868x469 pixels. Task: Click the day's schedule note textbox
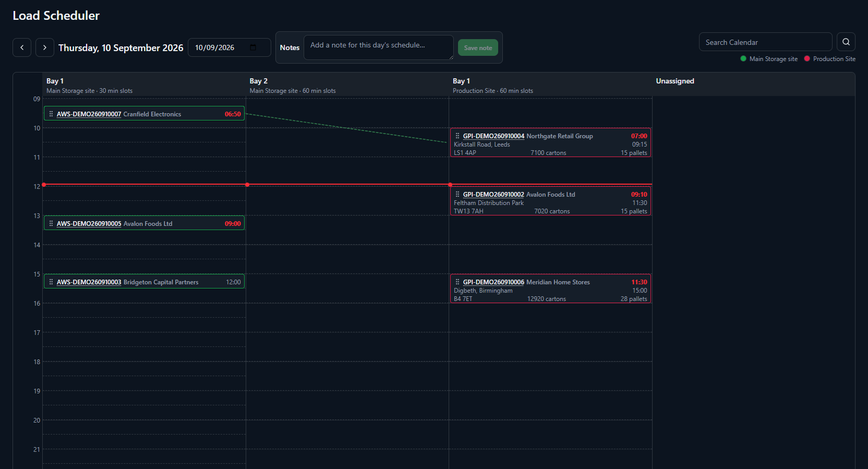coord(378,47)
